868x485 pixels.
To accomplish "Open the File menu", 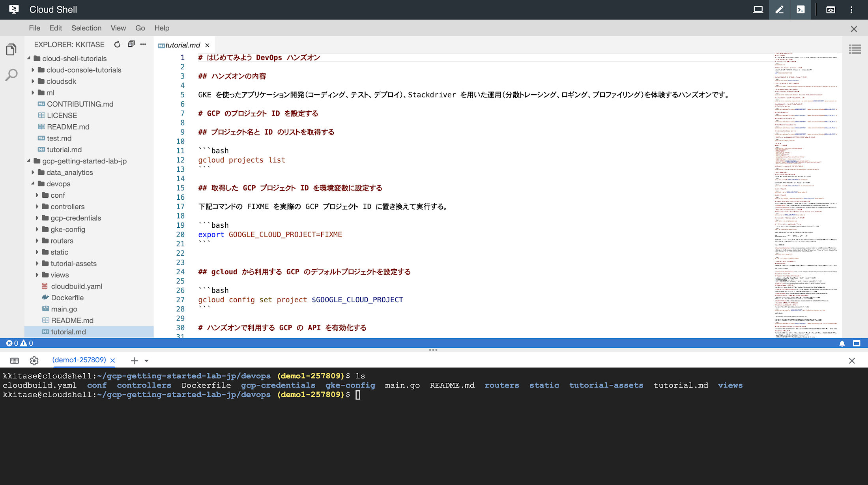I will (34, 28).
